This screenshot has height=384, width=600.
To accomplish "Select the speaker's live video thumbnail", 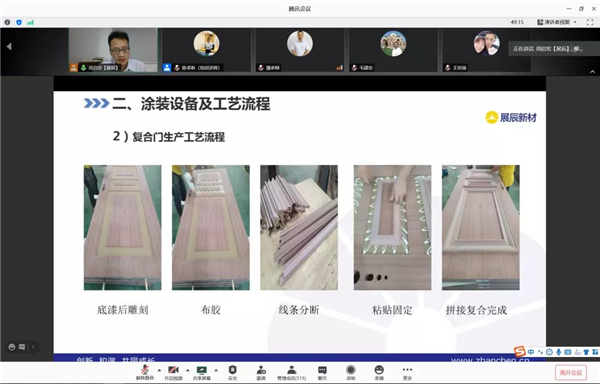I will (x=113, y=50).
